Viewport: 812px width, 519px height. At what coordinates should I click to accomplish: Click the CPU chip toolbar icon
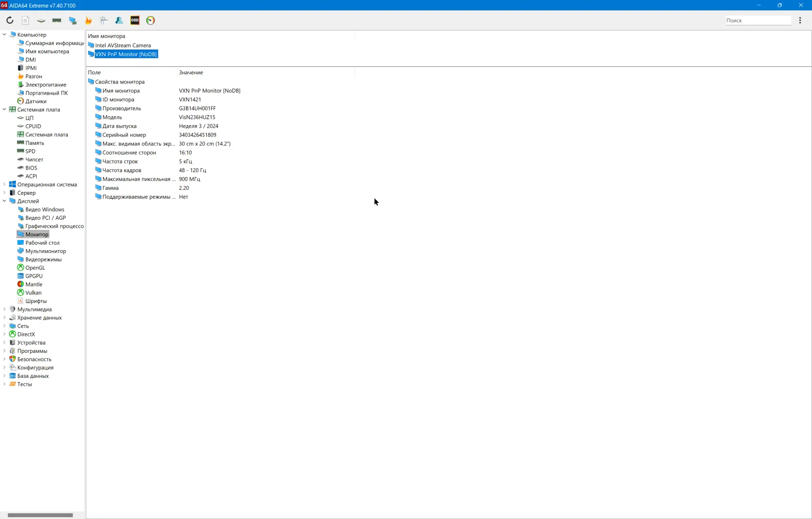[41, 20]
